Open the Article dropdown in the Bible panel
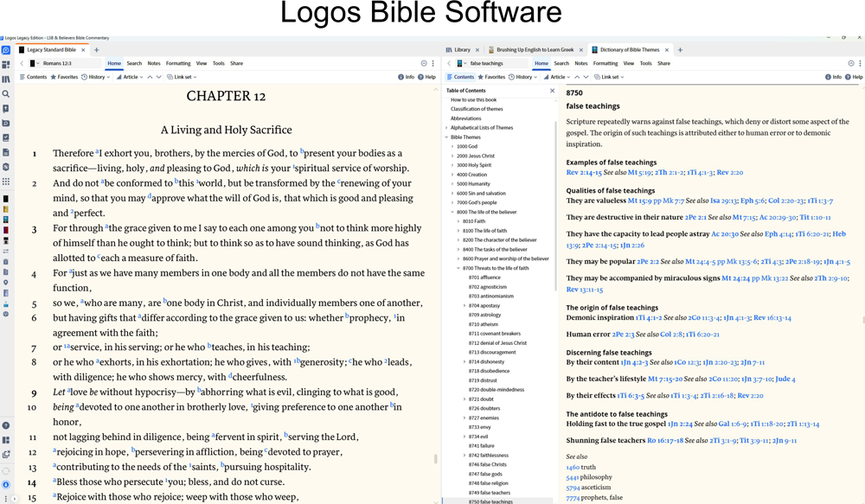The image size is (865, 504). [x=130, y=77]
